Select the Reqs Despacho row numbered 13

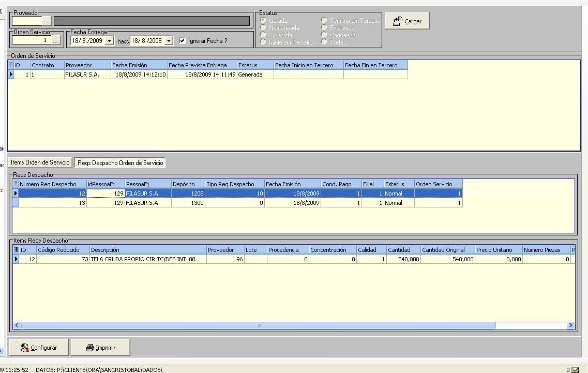pyautogui.click(x=52, y=203)
